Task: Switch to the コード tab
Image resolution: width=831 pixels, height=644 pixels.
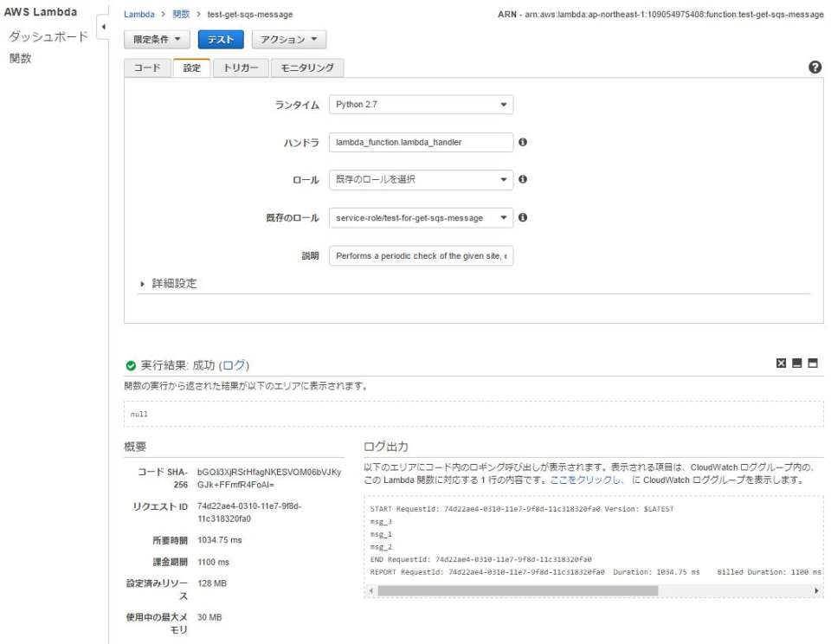Action: click(147, 68)
